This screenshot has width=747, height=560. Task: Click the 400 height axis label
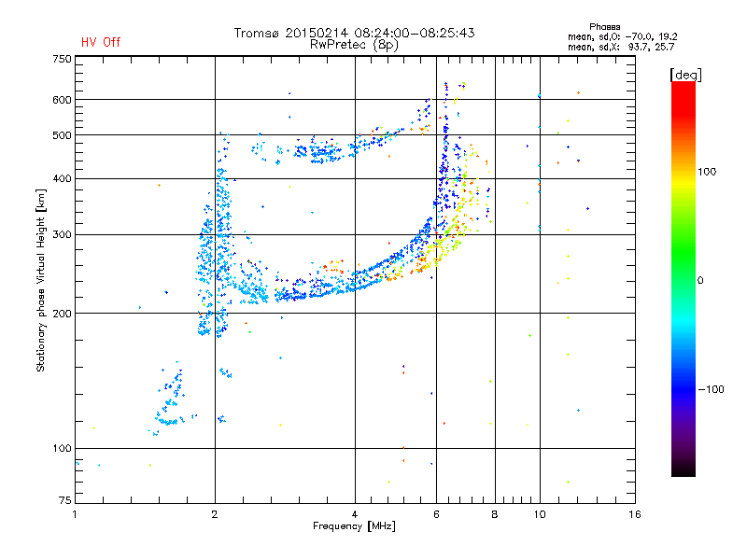coord(62,178)
